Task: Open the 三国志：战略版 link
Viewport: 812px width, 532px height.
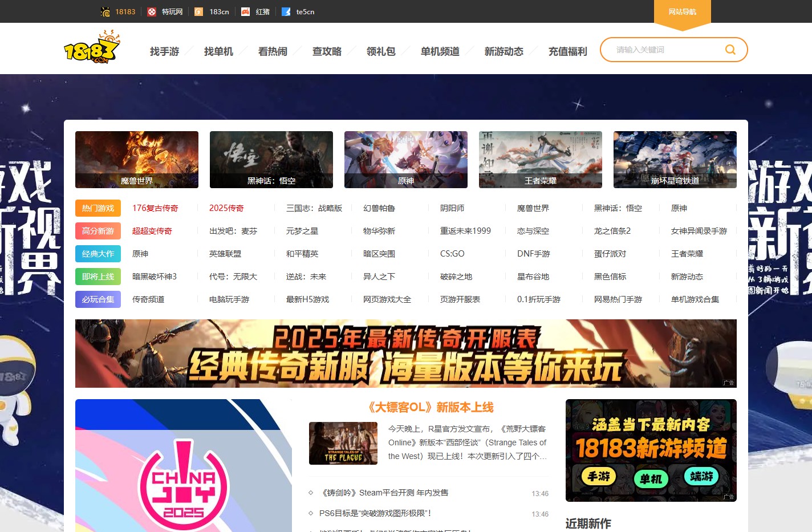Action: [314, 208]
